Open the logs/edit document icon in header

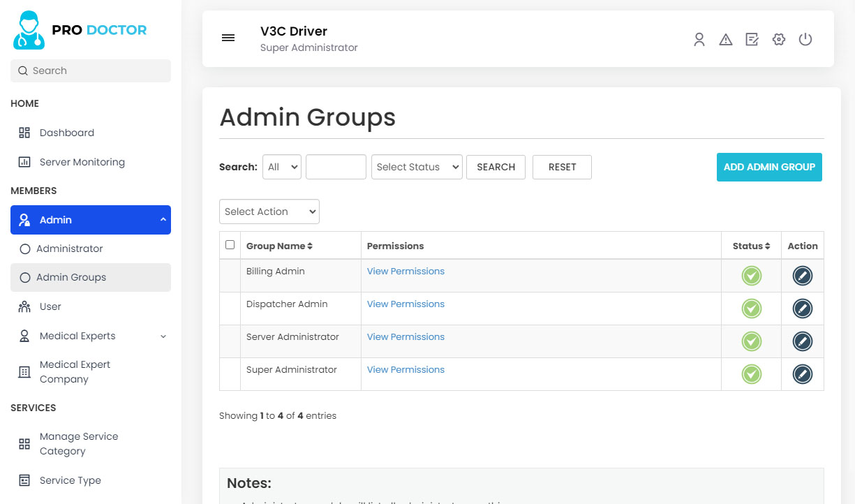coord(752,40)
